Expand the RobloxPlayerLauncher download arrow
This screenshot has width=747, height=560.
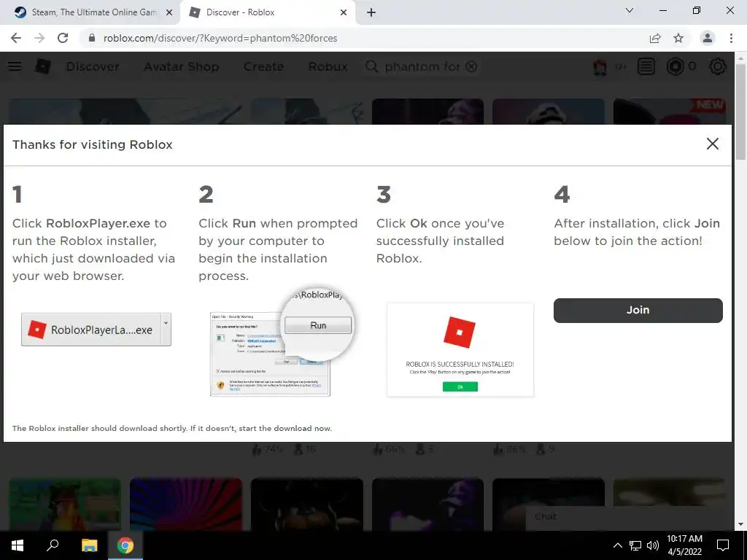166,330
